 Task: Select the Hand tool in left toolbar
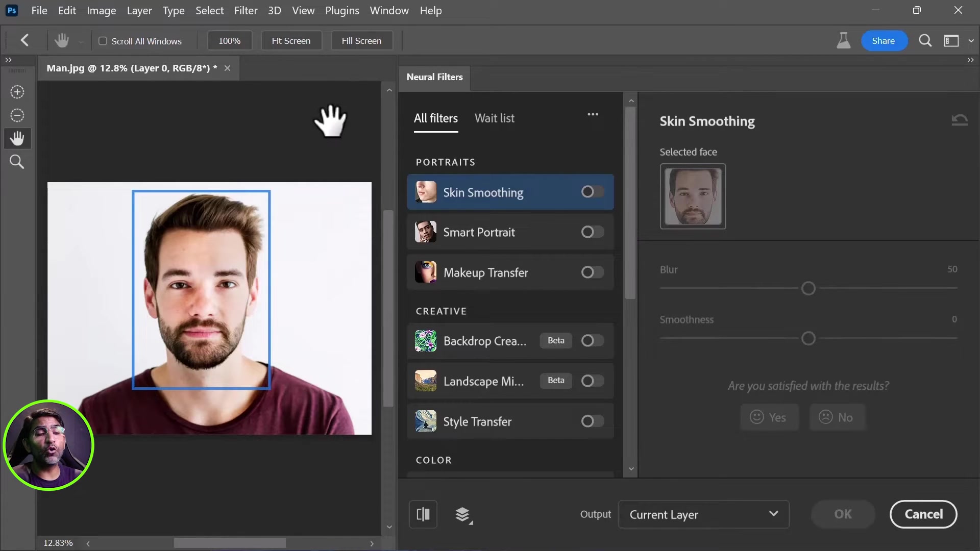click(x=17, y=138)
